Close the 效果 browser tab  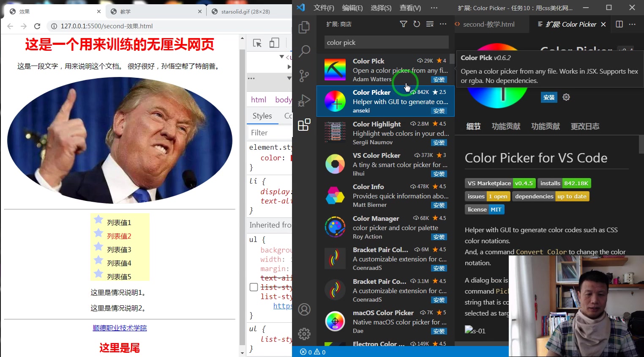point(99,11)
